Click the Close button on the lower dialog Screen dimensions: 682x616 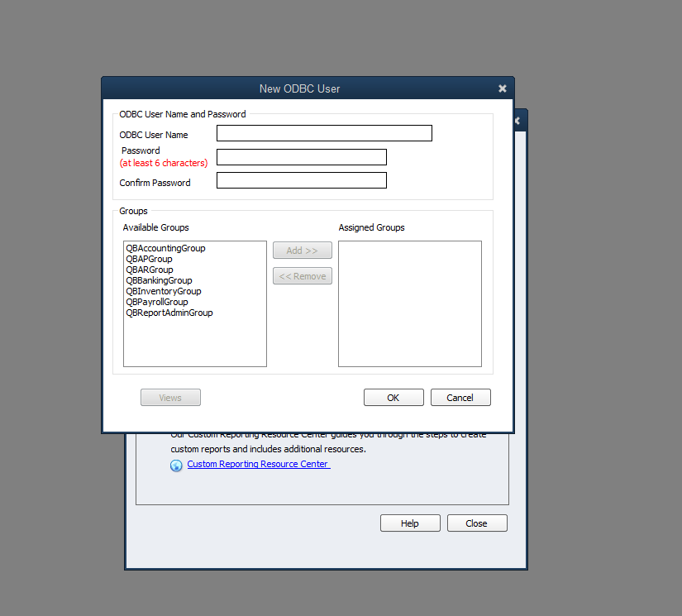click(x=477, y=523)
